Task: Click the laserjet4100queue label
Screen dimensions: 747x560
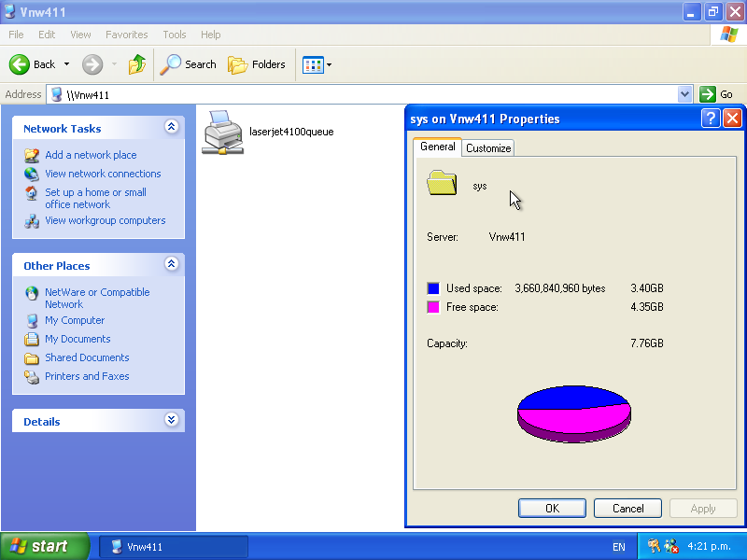Action: pos(291,132)
